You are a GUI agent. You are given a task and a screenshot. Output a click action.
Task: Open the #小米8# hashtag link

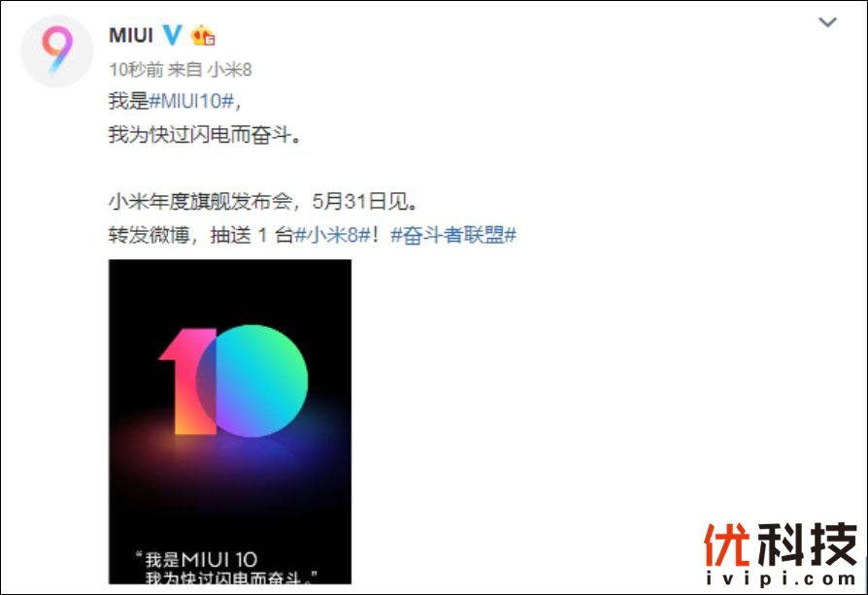tap(332, 235)
